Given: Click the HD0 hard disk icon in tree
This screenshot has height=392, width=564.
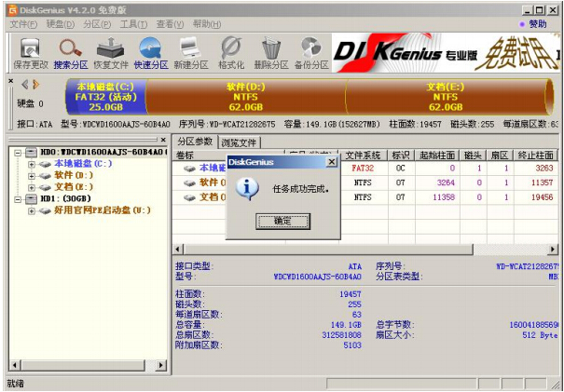Looking at the screenshot, I should pos(32,153).
